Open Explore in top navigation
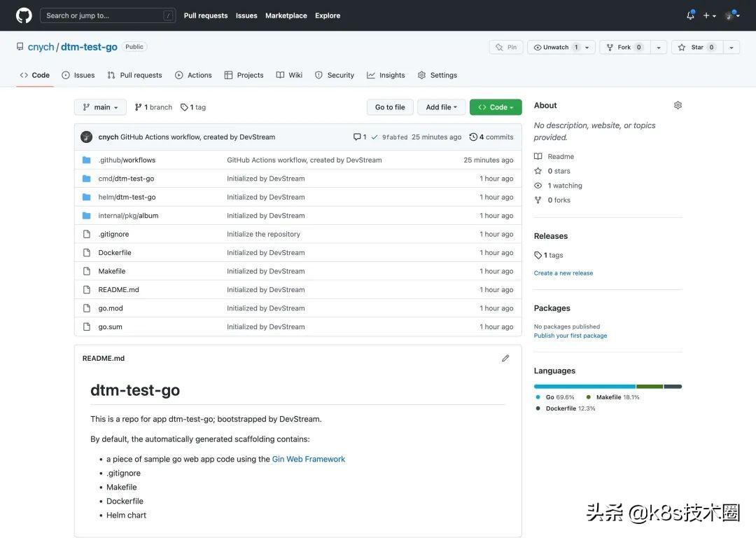 pos(328,15)
